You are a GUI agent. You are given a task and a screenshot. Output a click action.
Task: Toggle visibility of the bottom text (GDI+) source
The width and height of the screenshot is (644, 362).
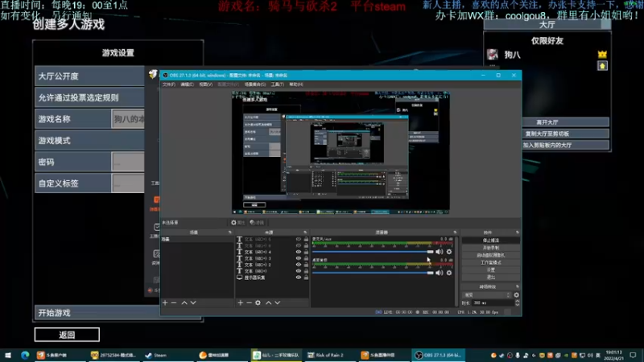[x=299, y=271]
